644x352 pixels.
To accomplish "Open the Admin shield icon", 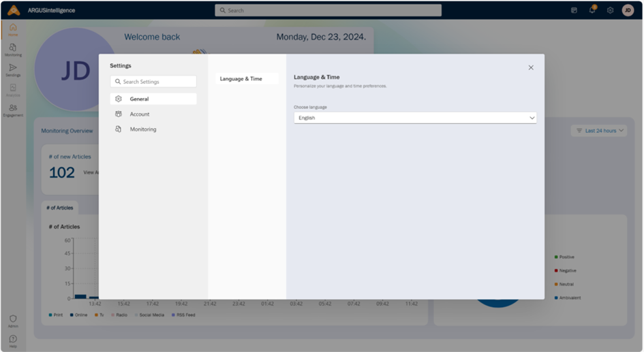I will point(13,321).
